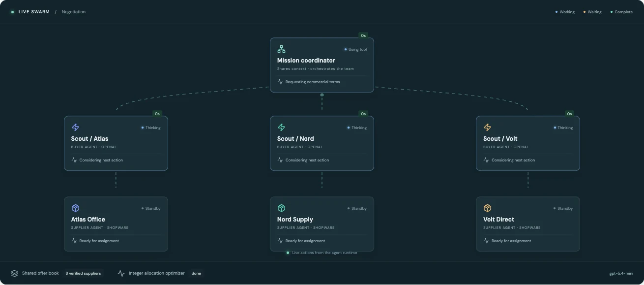Click the Integer allocation optimizer label

[157, 273]
